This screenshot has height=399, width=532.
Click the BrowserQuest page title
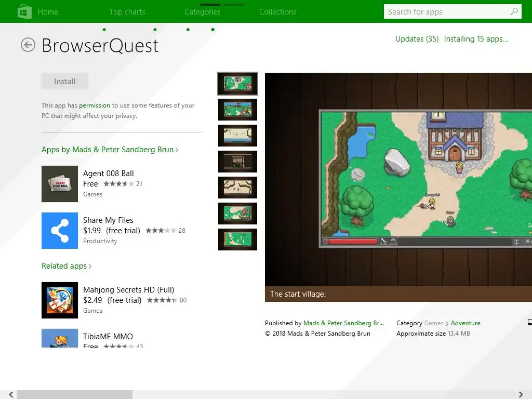point(100,46)
